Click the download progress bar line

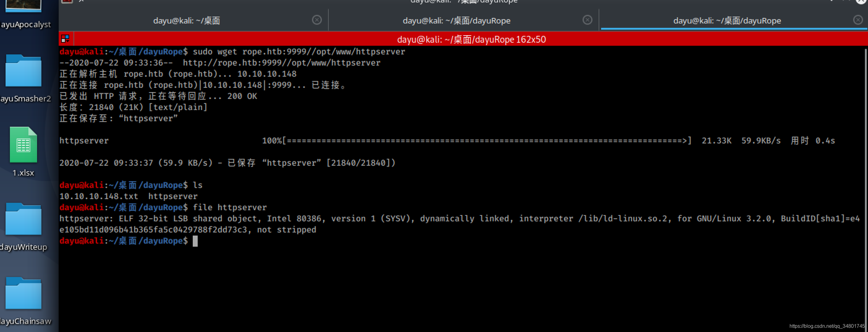pyautogui.click(x=447, y=141)
